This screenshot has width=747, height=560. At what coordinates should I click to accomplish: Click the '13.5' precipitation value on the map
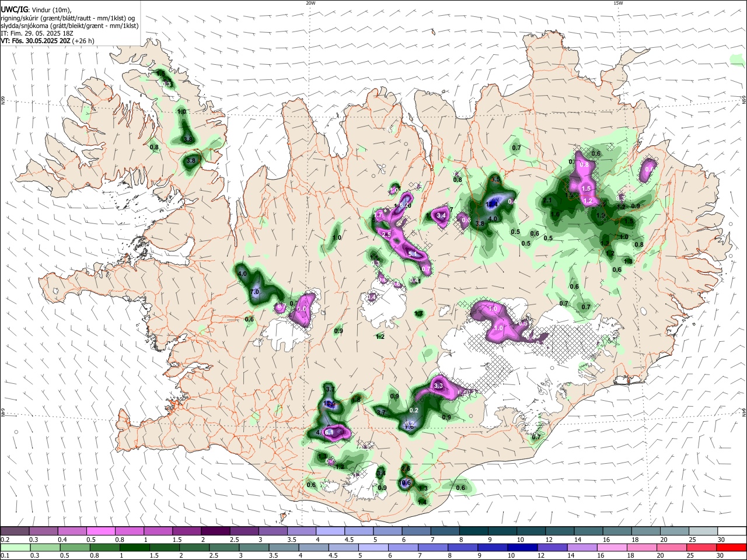pyautogui.click(x=329, y=404)
